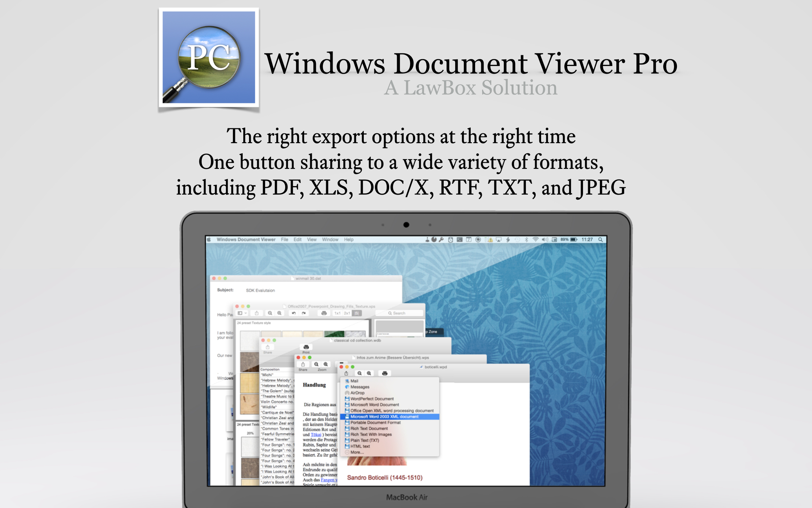
Task: Share the Infos zum Anime .wps document
Action: coord(303,364)
